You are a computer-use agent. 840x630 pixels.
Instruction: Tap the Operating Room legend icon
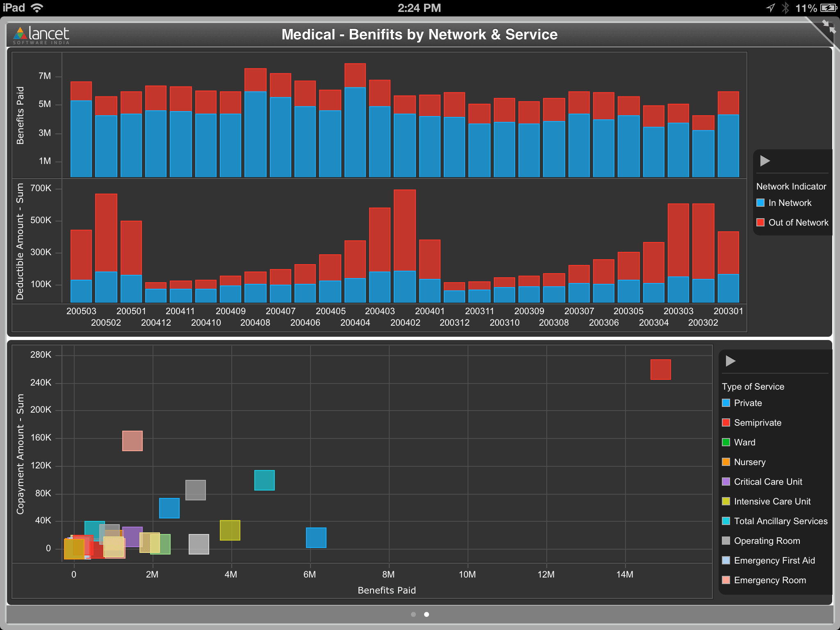click(726, 541)
